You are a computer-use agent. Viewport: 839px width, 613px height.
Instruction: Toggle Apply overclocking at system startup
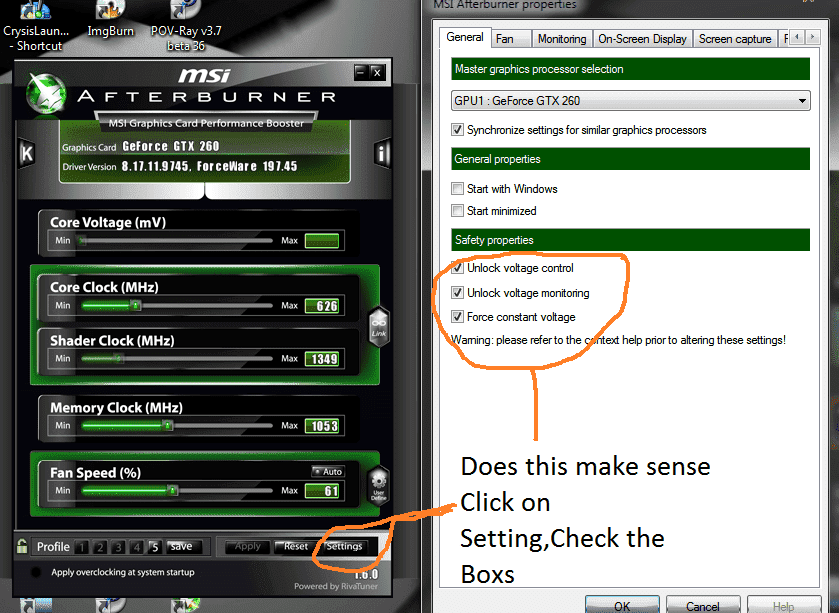[x=37, y=572]
